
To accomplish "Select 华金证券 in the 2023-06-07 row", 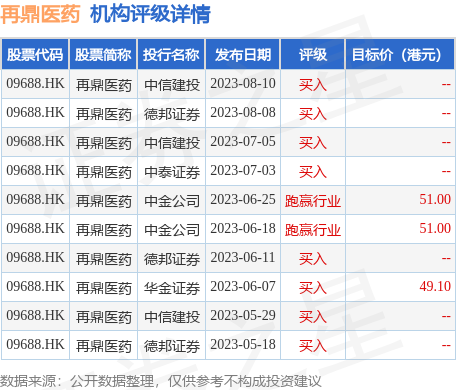I will click(x=172, y=288).
